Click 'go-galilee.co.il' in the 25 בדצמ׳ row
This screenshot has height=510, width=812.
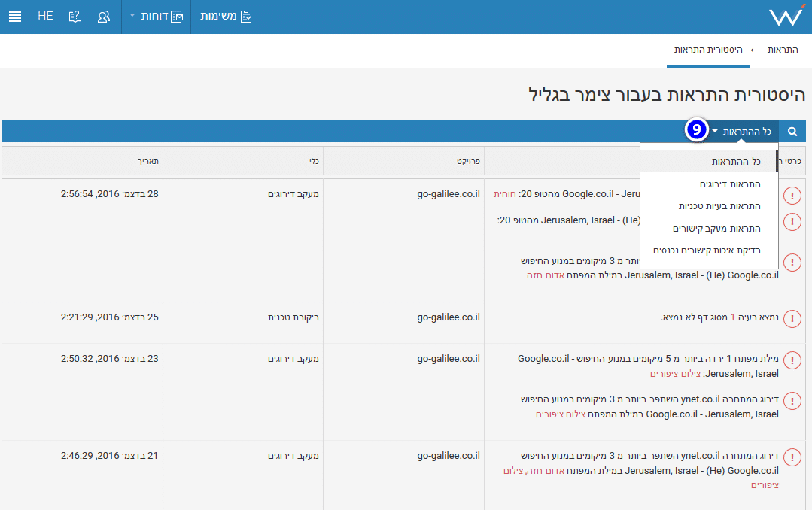coord(449,317)
